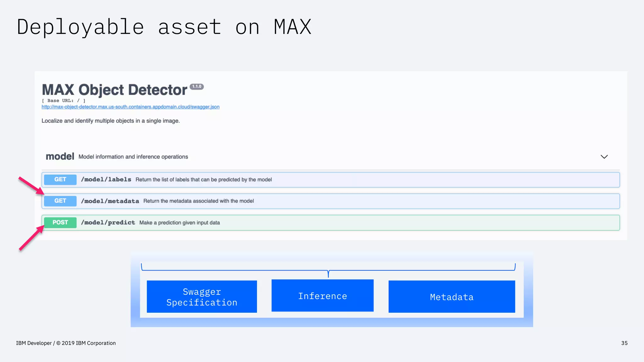Click the GET badge for /model/labels
The width and height of the screenshot is (644, 362).
60,180
